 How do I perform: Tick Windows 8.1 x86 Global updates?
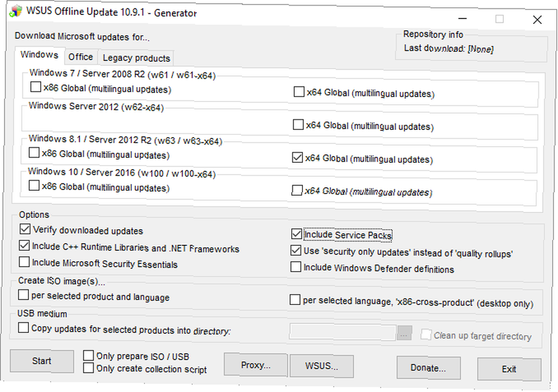pyautogui.click(x=34, y=153)
